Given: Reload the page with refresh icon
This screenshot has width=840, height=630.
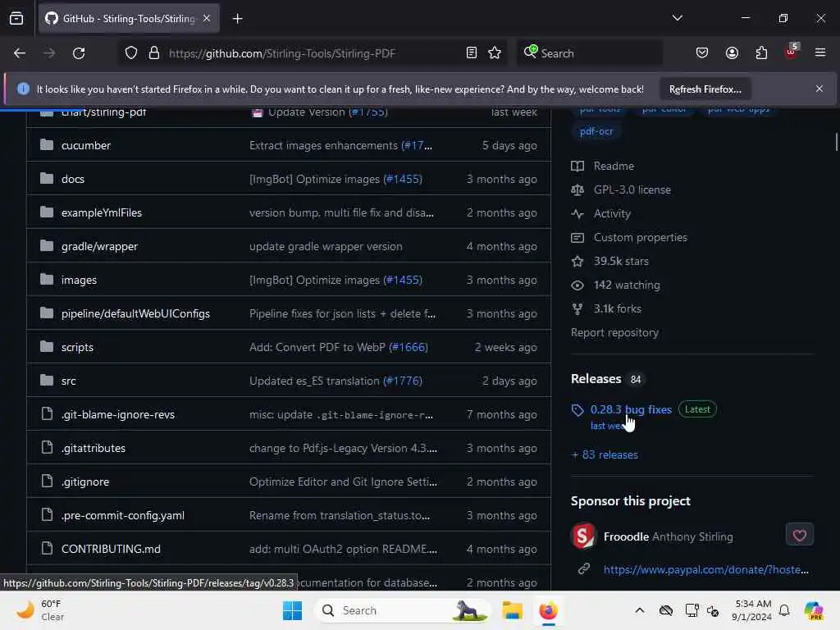Looking at the screenshot, I should pyautogui.click(x=79, y=53).
